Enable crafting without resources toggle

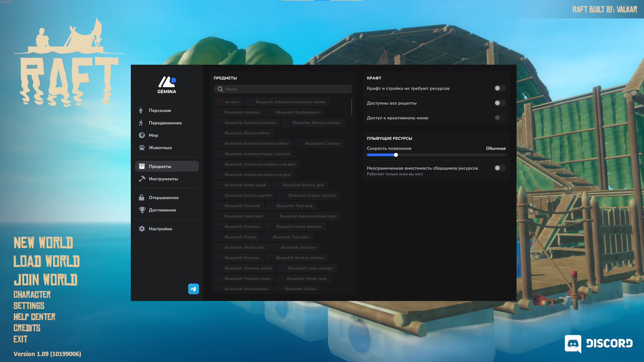click(499, 88)
